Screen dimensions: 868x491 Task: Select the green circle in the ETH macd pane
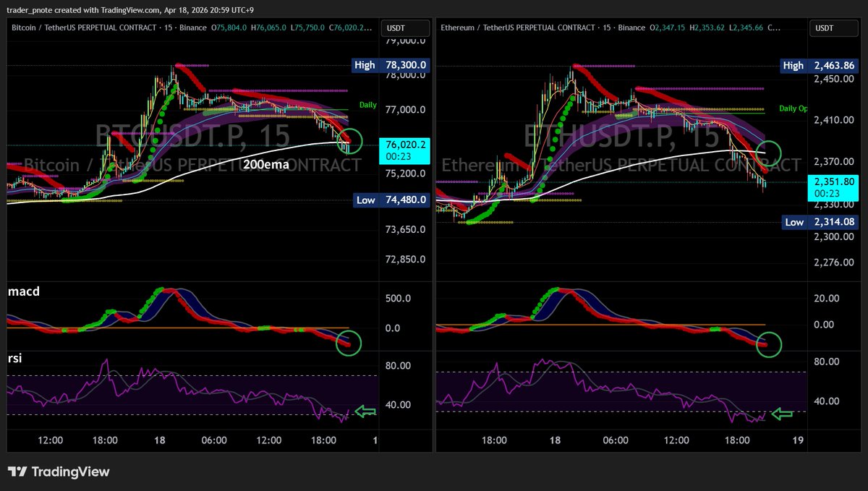tap(769, 345)
